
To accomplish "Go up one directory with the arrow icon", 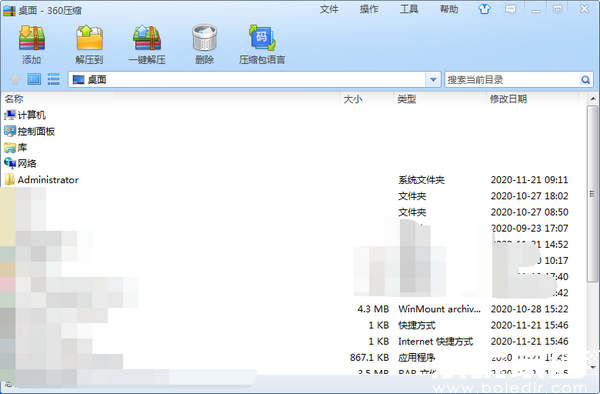I will [15, 79].
